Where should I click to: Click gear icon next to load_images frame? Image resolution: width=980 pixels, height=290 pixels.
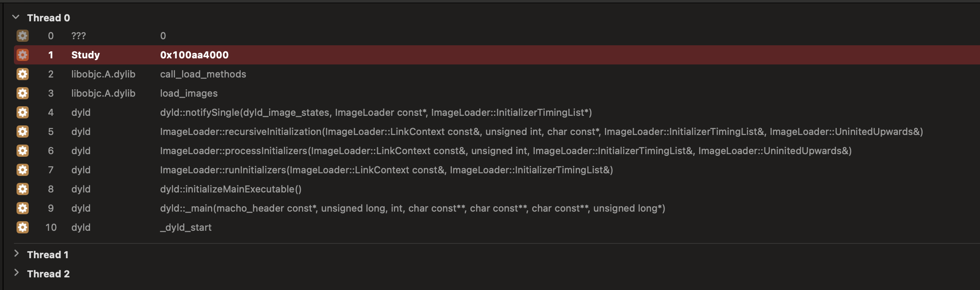(x=23, y=93)
